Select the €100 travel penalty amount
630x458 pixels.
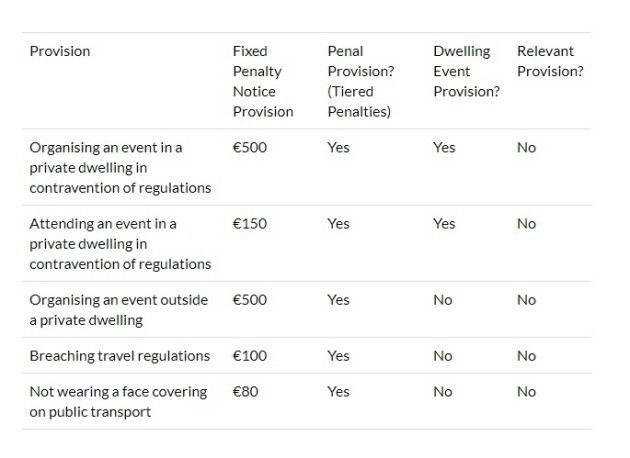coord(250,356)
